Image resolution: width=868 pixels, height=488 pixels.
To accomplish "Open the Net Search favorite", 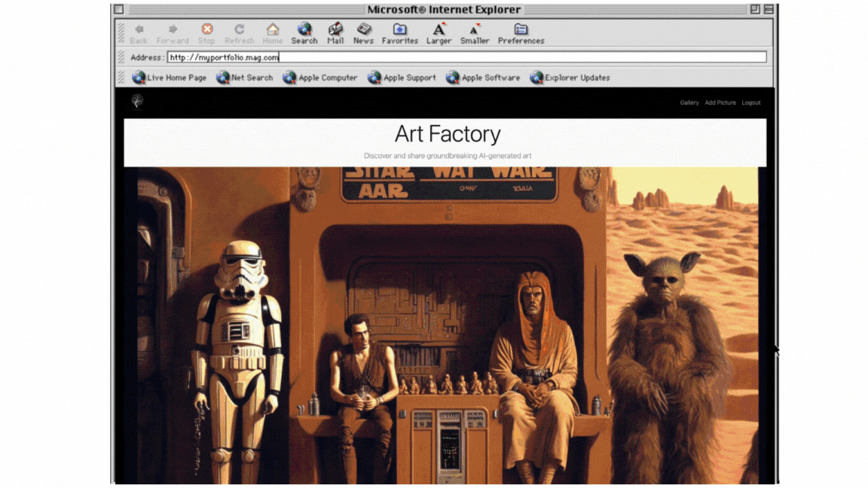I will coord(245,78).
